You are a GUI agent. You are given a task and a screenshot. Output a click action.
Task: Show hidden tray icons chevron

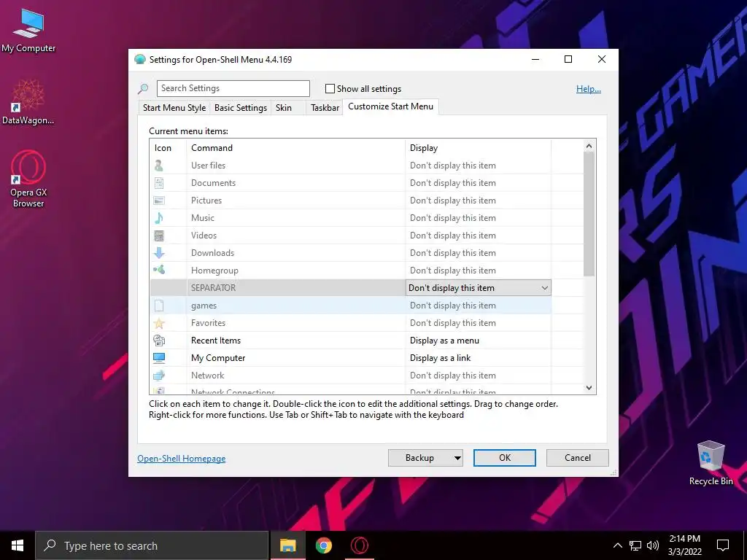point(617,545)
